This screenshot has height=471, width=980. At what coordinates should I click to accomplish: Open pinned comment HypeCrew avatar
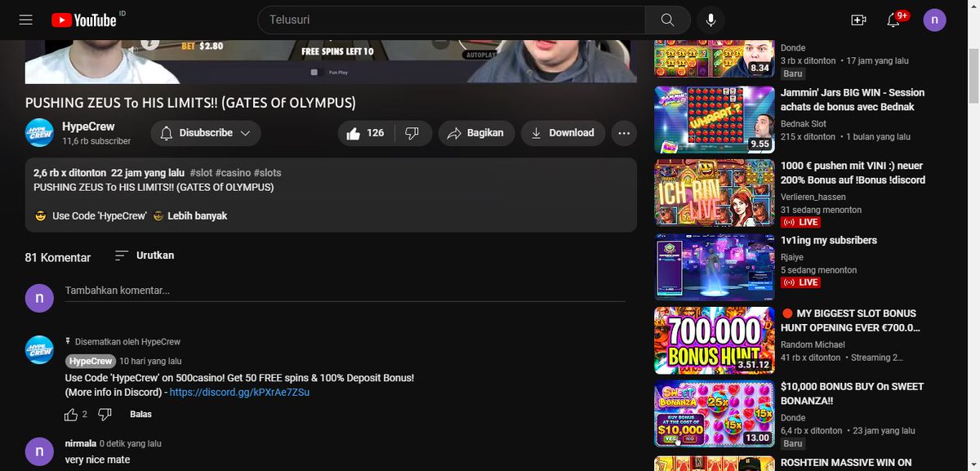(39, 349)
